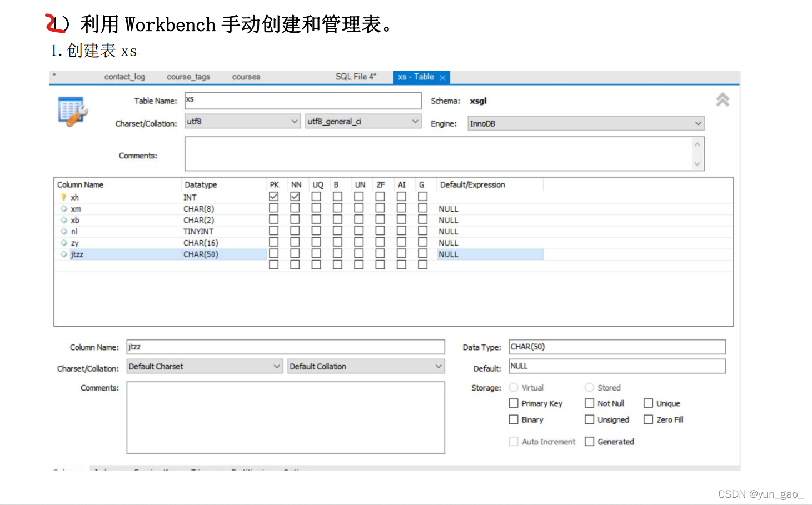Switch to the course_tags tab
812x505 pixels.
(188, 77)
